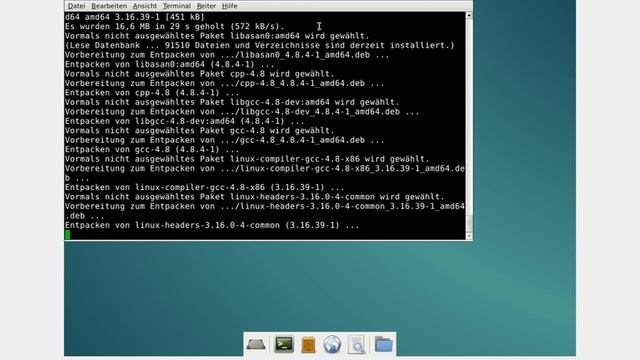Click the green terminal cursor block

(67, 235)
